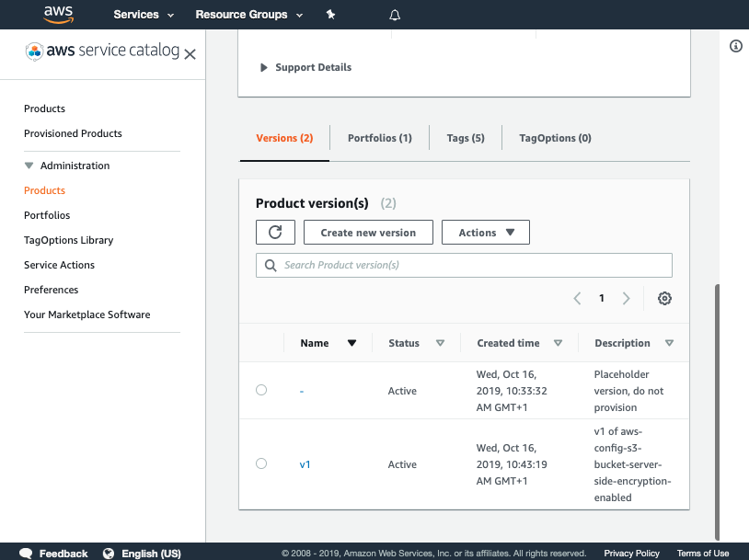749x560 pixels.
Task: Click the search magnifier icon
Action: (x=271, y=266)
